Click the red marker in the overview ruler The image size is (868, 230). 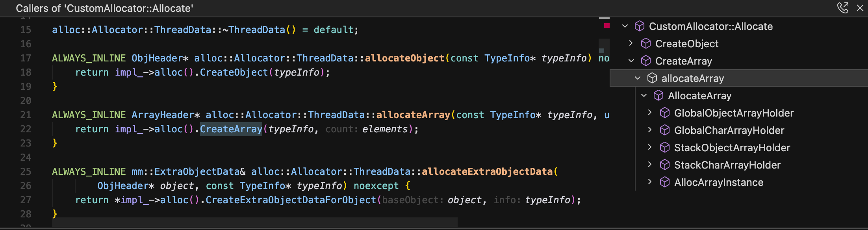coord(606,26)
